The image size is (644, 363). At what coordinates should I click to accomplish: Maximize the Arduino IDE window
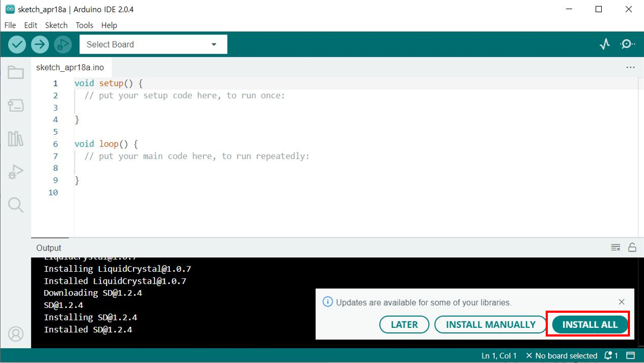[x=599, y=9]
